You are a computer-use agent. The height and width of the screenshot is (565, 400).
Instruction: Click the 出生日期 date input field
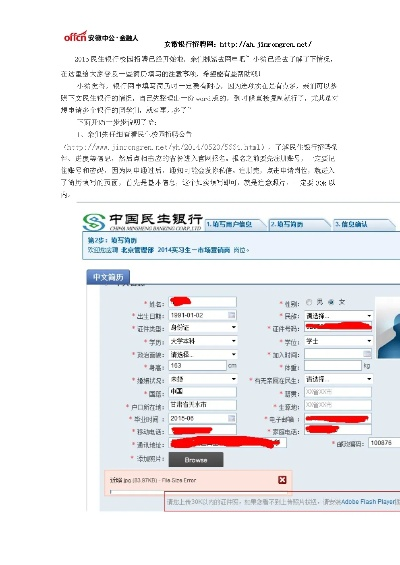point(203,315)
